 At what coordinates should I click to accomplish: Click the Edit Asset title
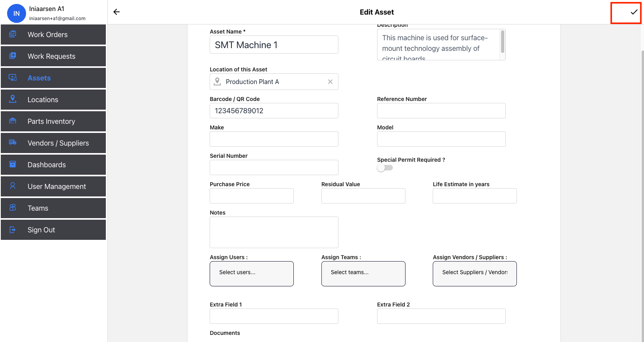tap(377, 12)
